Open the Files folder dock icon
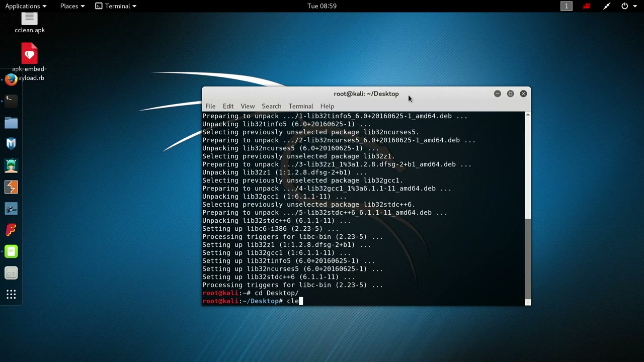 [11, 123]
